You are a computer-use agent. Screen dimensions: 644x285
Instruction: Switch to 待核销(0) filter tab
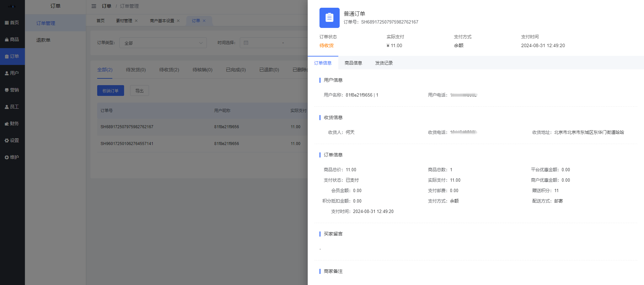tap(202, 70)
